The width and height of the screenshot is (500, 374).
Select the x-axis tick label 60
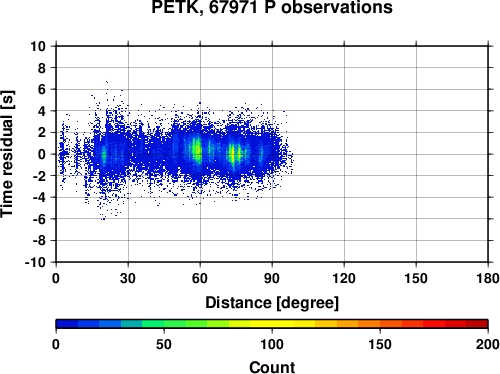tap(200, 278)
